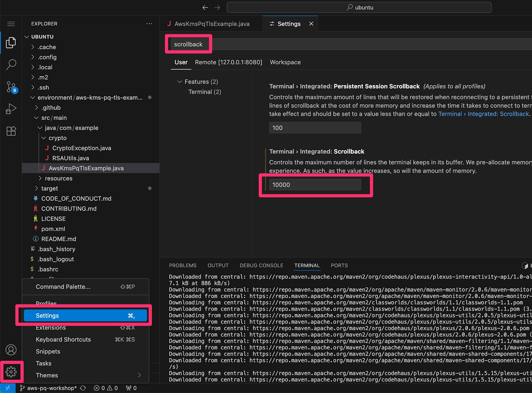Edit the Scrollback value field 10000

(x=315, y=185)
